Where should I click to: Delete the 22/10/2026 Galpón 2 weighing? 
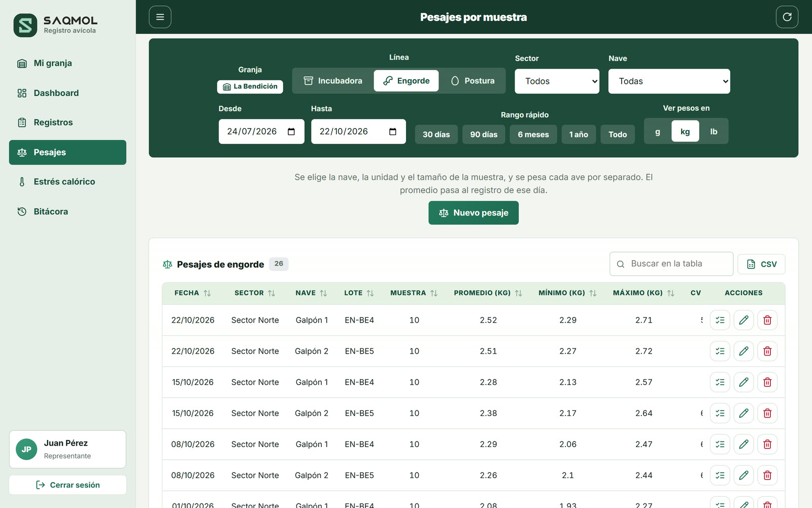(767, 351)
